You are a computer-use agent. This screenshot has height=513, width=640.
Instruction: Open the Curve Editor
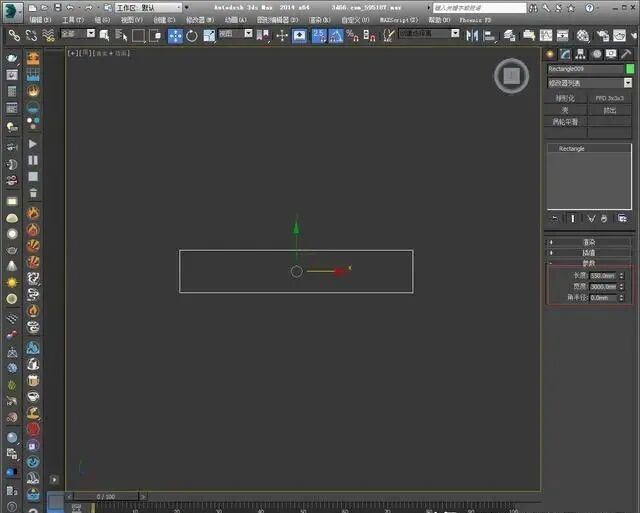coord(546,36)
